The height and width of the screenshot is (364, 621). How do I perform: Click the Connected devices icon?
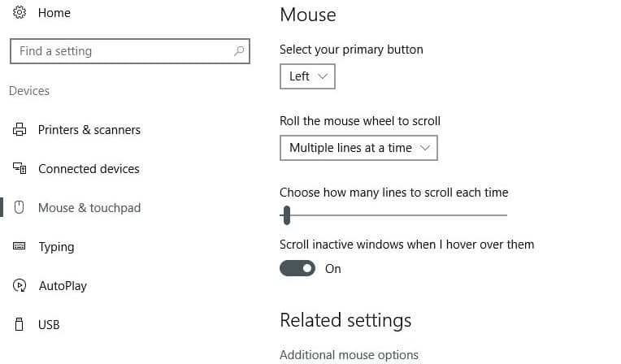click(20, 169)
